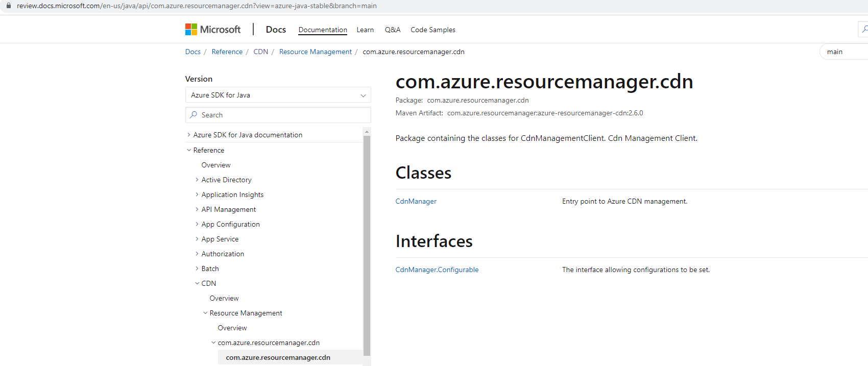The height and width of the screenshot is (366, 868).
Task: Expand the App Configuration chevron
Action: tap(197, 224)
